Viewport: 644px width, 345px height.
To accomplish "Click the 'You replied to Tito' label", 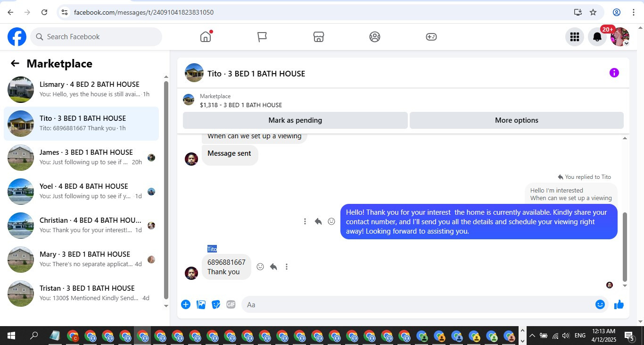I will 584,177.
